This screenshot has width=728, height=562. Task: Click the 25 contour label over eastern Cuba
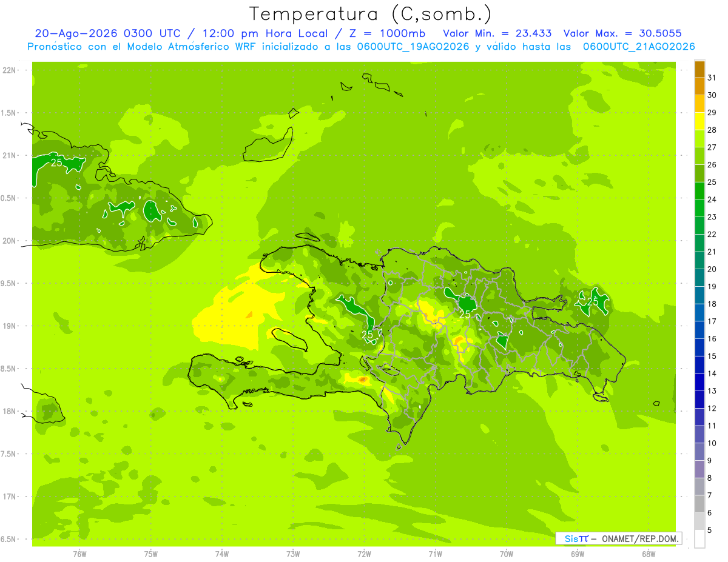(56, 162)
